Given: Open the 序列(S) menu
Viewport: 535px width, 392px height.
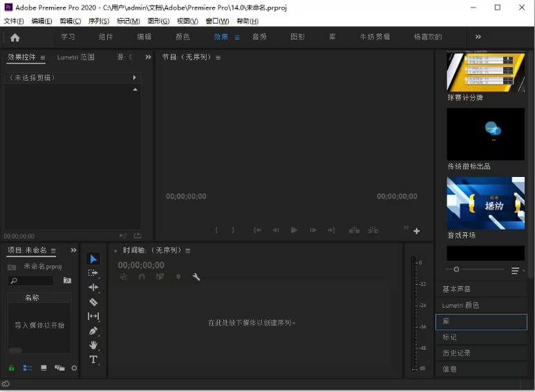Looking at the screenshot, I should coord(99,21).
